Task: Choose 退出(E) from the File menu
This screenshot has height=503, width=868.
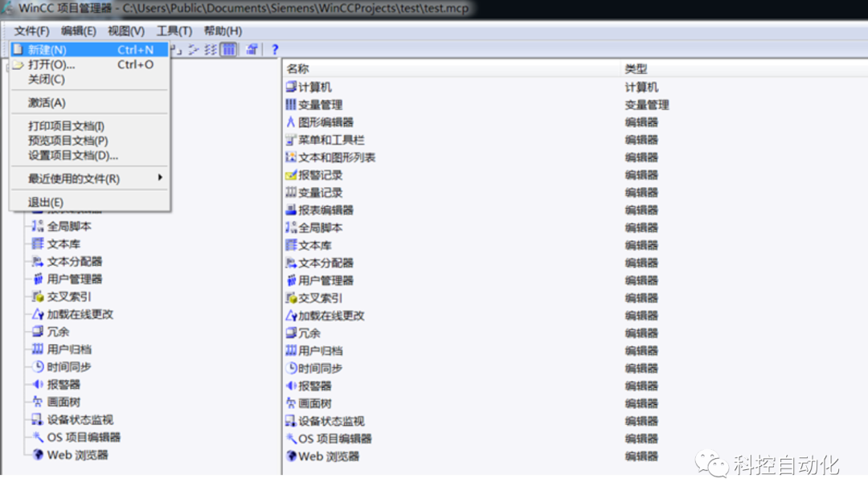Action: (89, 202)
